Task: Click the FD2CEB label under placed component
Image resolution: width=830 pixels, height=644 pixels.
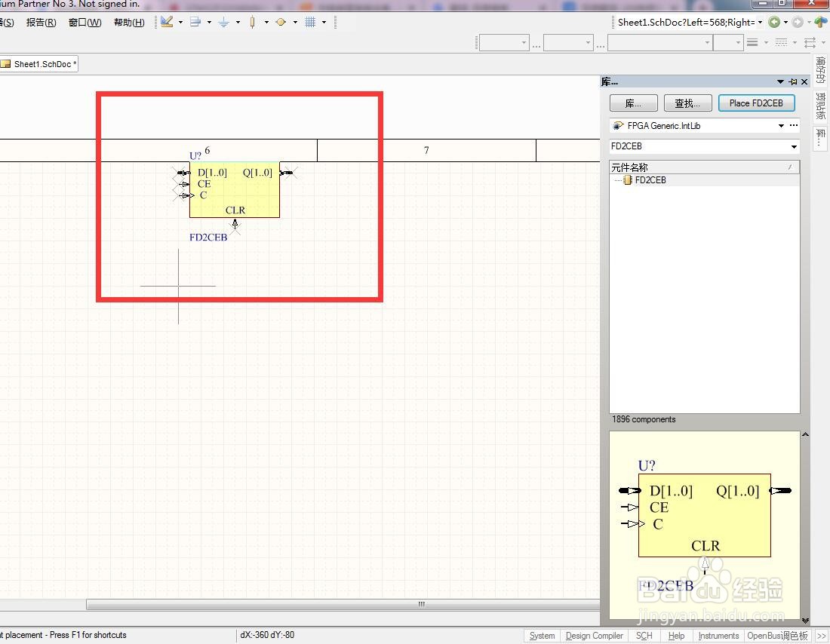Action: pos(208,238)
